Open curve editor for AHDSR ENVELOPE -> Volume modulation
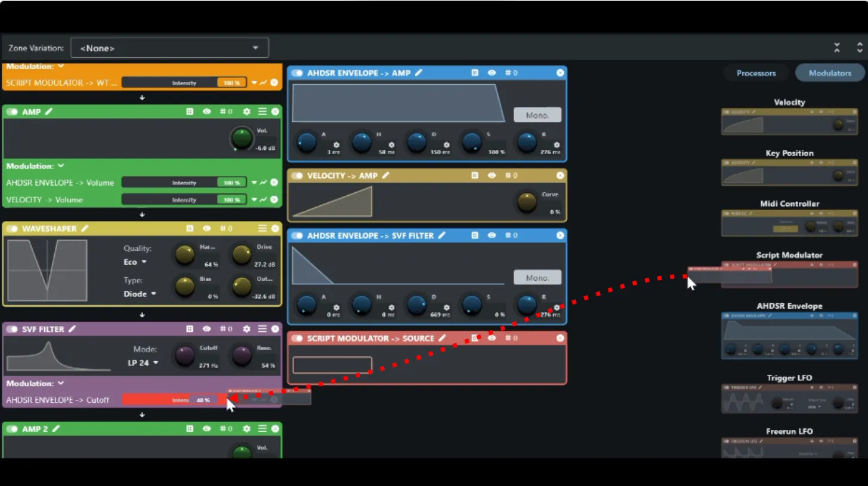 pyautogui.click(x=263, y=183)
